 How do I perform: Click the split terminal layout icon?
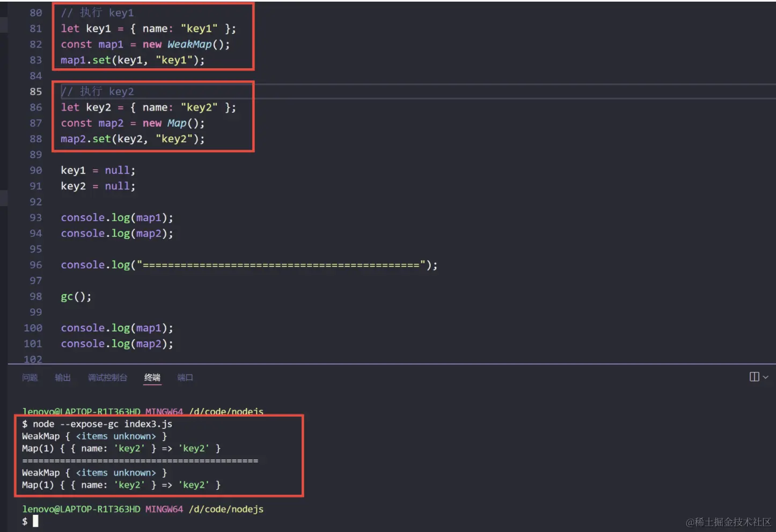pos(754,377)
